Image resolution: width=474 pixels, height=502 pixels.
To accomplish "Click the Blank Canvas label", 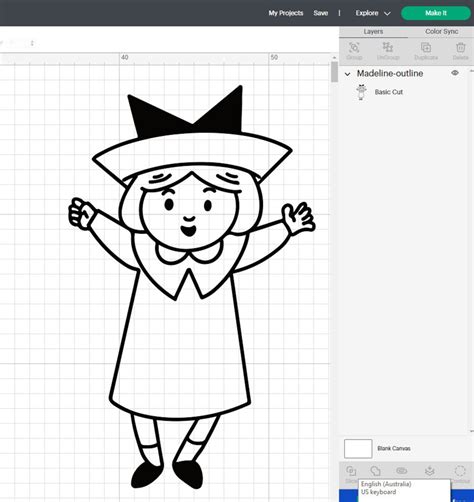I will (394, 448).
